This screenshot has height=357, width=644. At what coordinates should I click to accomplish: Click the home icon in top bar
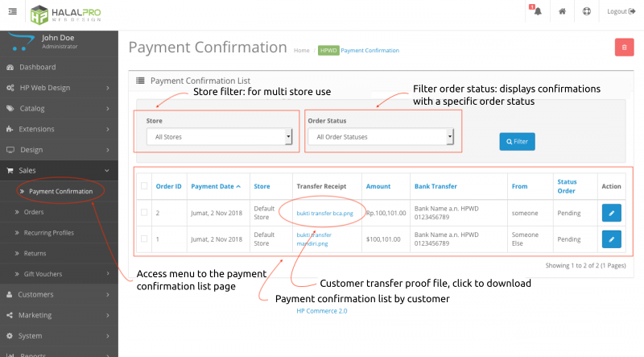coord(562,11)
